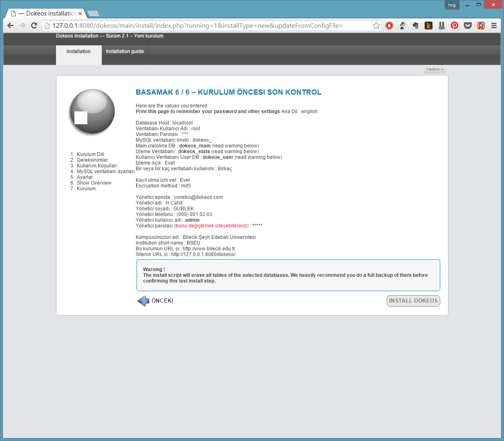Bookmark this page with the star icon
The width and height of the screenshot is (504, 441).
click(376, 26)
